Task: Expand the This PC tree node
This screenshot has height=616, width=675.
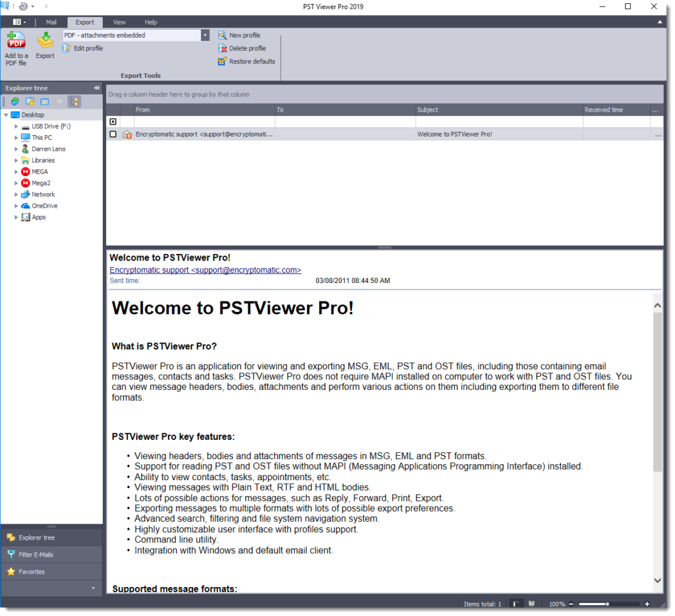Action: (16, 138)
